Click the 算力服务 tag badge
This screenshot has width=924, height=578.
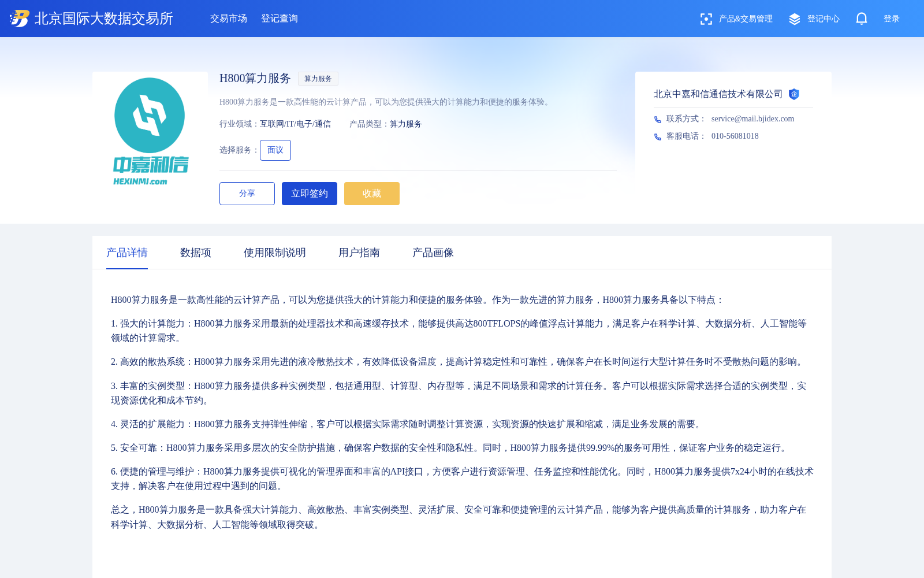(318, 79)
